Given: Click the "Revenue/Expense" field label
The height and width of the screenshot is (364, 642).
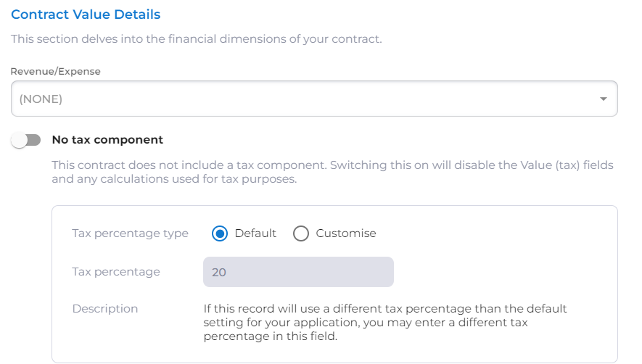Looking at the screenshot, I should click(x=55, y=72).
